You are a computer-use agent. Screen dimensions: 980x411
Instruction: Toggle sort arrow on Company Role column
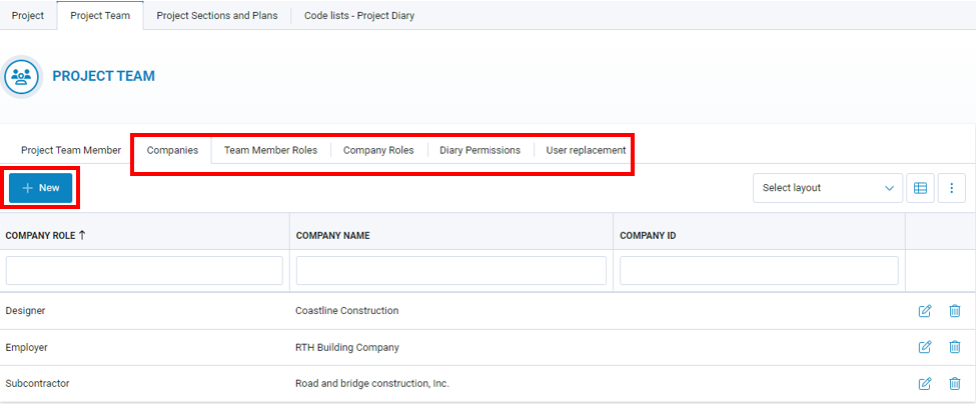(x=82, y=235)
